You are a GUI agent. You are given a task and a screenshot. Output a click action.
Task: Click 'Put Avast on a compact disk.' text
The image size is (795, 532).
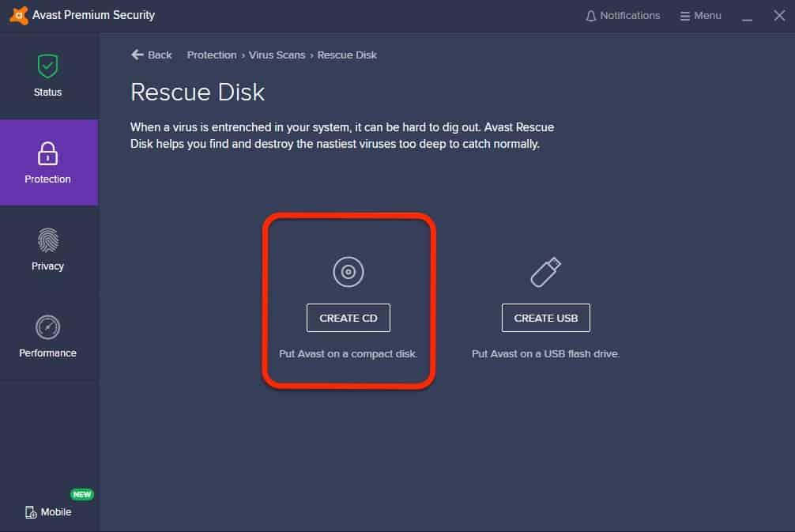349,354
